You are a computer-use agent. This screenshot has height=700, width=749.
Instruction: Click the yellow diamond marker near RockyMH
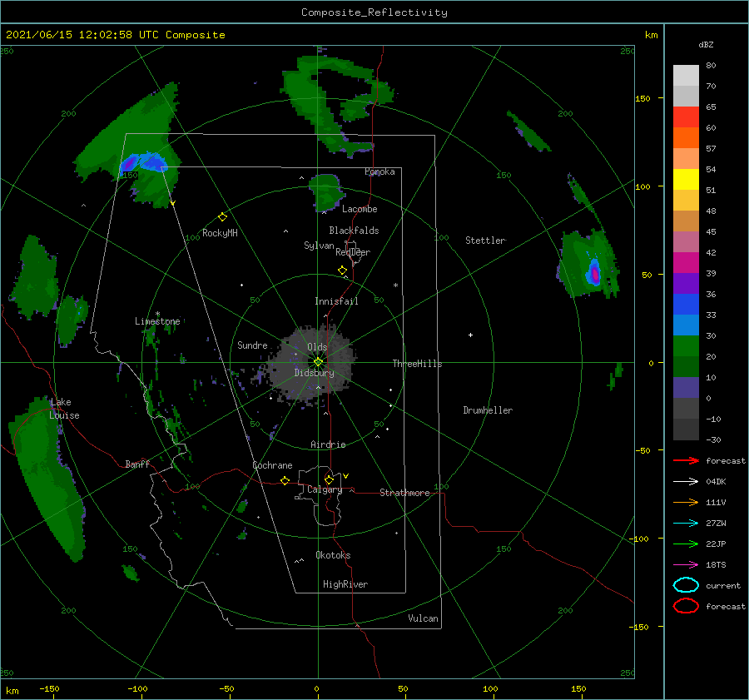pos(222,217)
